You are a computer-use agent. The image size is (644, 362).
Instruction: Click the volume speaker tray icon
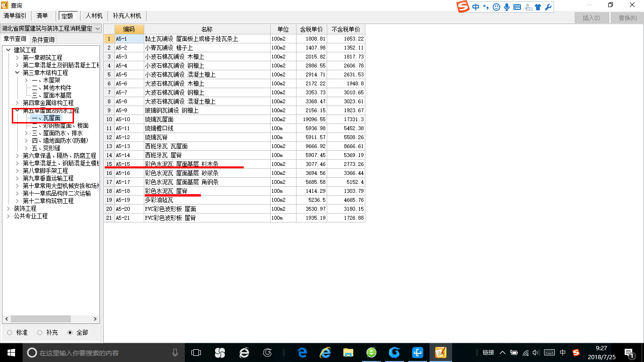pyautogui.click(x=536, y=353)
